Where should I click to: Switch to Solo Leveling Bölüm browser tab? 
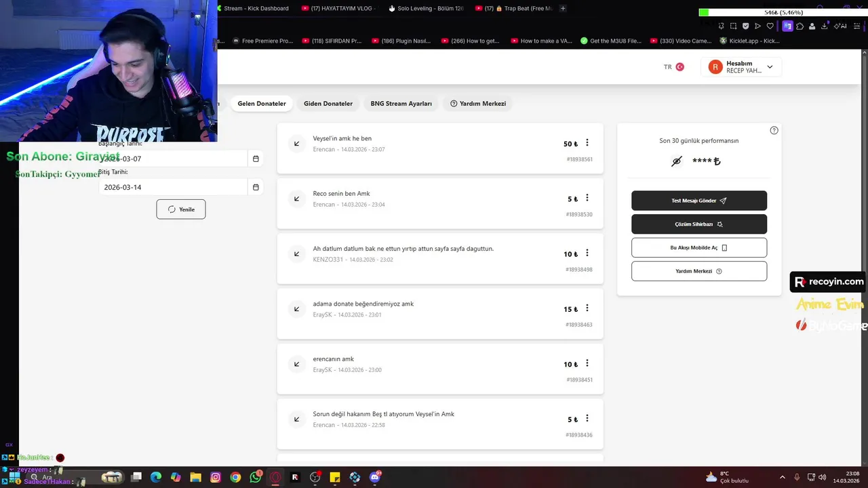[426, 8]
